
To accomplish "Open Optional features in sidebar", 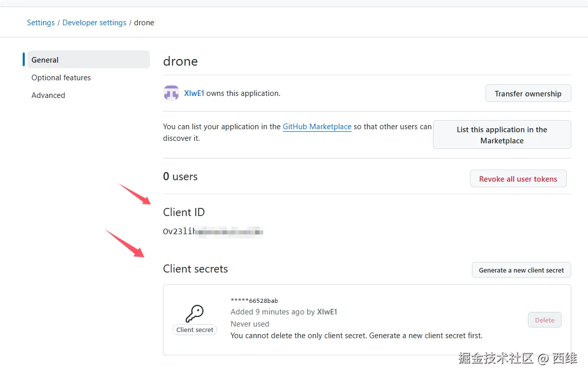I will 61,78.
